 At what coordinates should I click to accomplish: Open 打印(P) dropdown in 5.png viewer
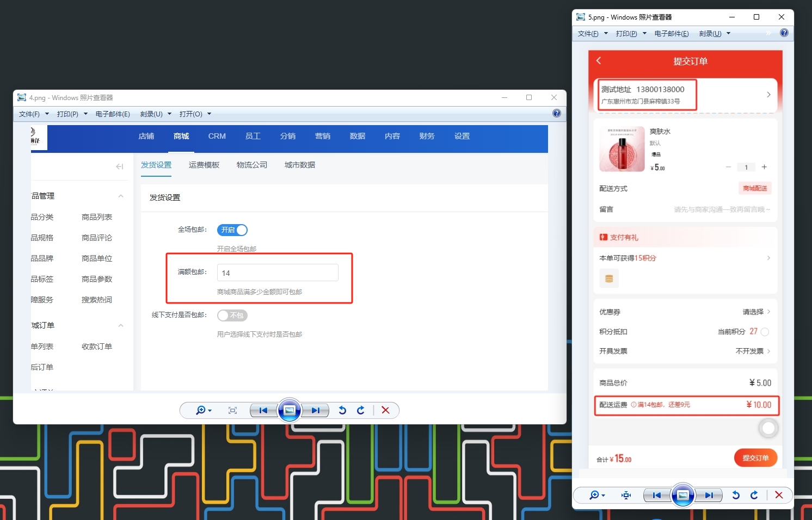631,34
